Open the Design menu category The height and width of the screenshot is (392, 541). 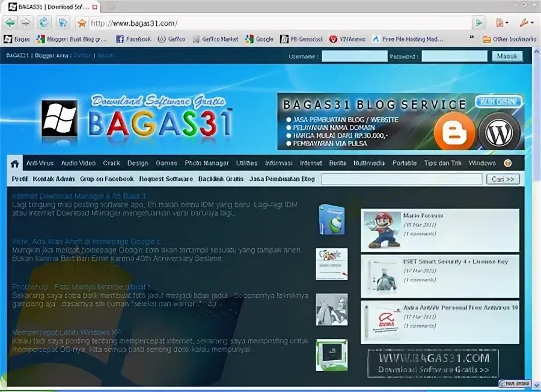[138, 163]
